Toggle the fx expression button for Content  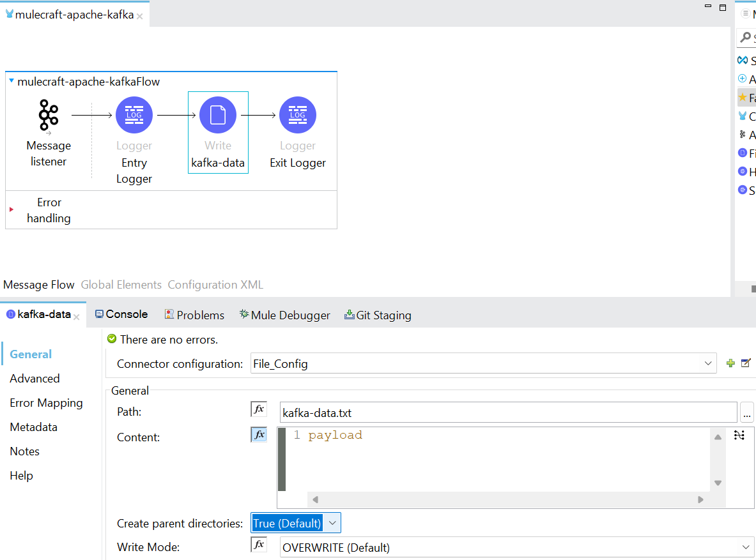[259, 435]
